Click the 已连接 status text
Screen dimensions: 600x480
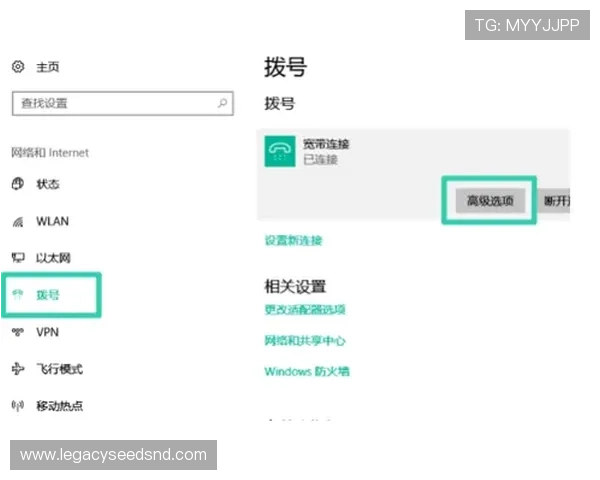(x=320, y=159)
